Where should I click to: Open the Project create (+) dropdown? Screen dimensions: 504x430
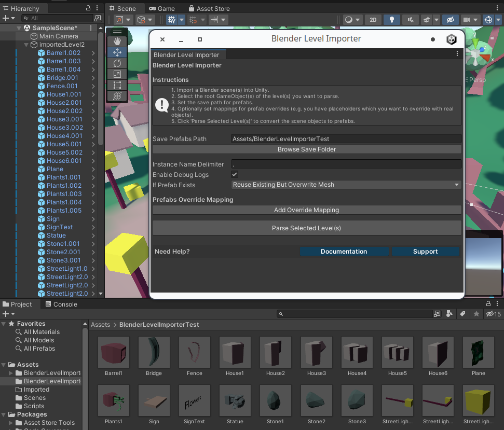[9, 314]
